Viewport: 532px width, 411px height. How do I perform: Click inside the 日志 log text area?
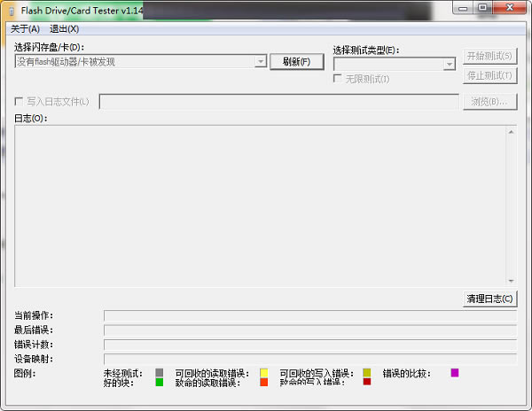pos(260,206)
